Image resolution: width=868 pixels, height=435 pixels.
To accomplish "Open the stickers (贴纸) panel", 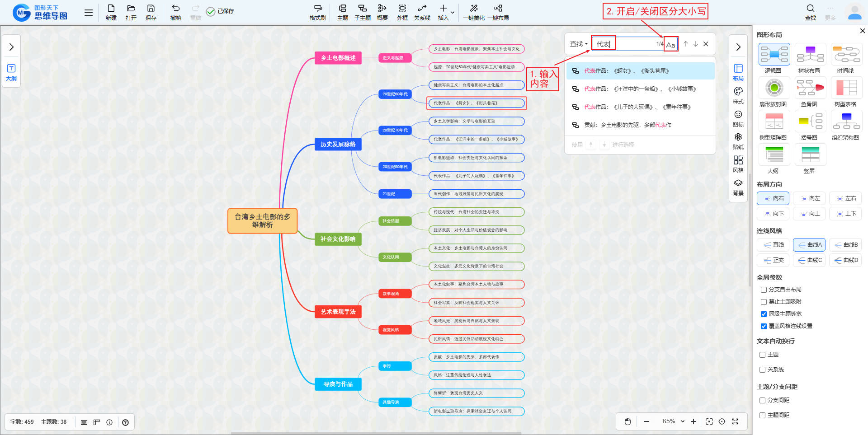I will tap(738, 141).
